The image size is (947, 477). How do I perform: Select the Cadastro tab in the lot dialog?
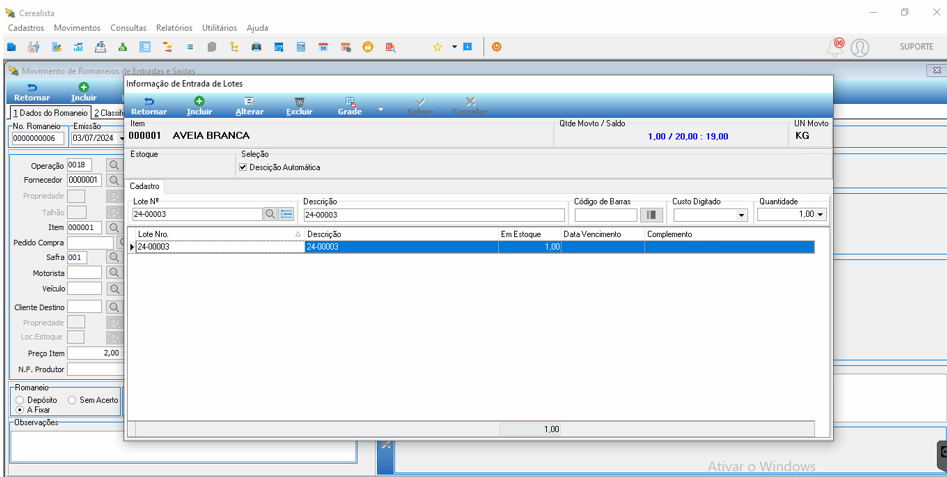coord(145,187)
